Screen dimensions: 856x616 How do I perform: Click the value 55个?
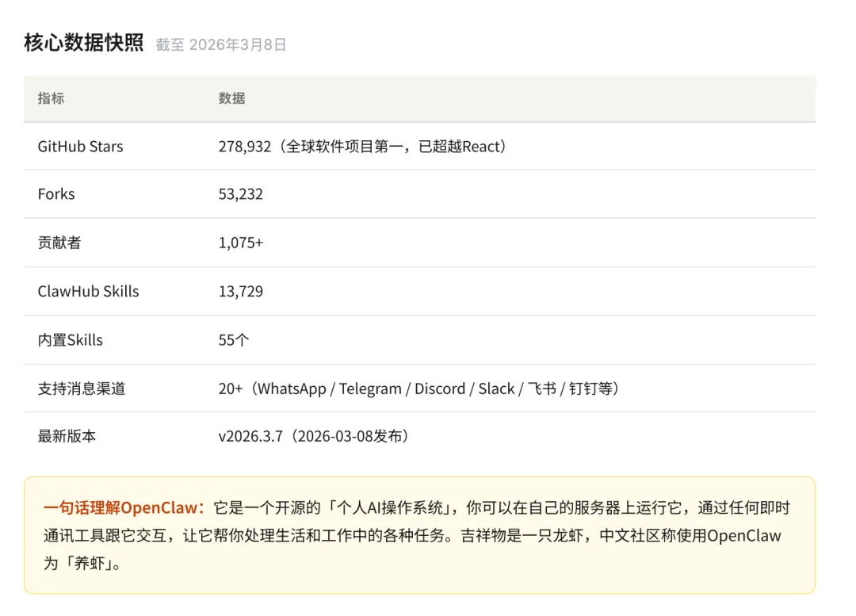pos(234,339)
